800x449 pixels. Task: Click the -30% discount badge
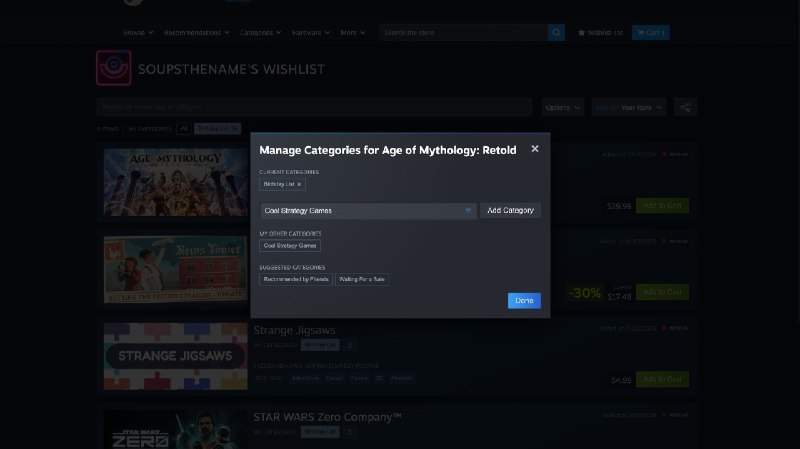pyautogui.click(x=584, y=293)
